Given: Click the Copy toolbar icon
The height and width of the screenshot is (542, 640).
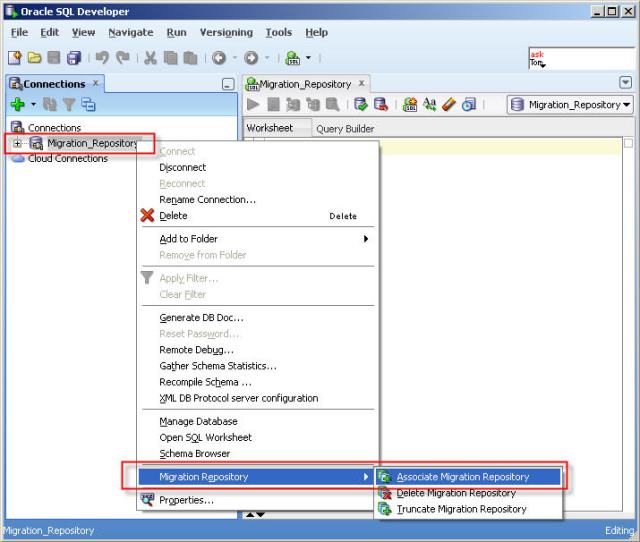Looking at the screenshot, I should (170, 58).
